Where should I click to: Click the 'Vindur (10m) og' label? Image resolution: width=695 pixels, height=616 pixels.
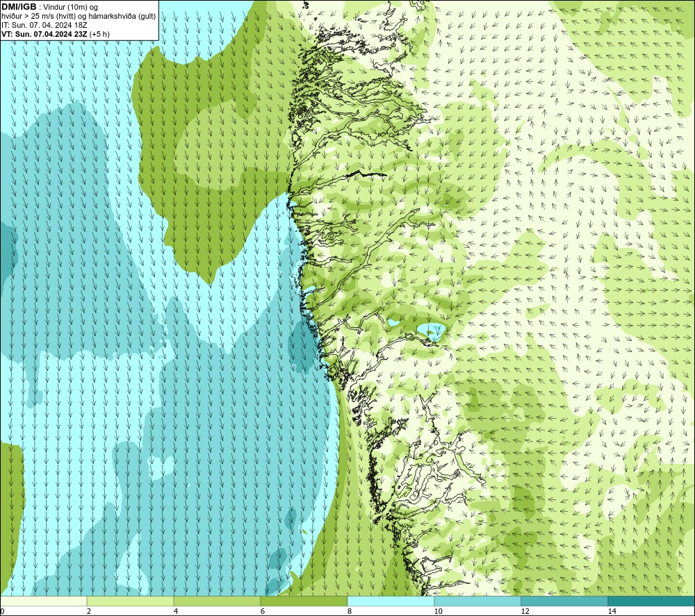(x=70, y=8)
